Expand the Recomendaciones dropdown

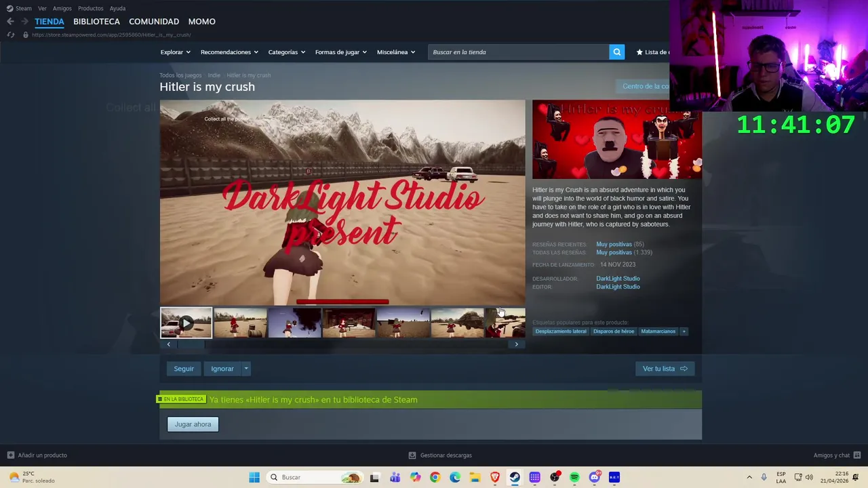(229, 52)
